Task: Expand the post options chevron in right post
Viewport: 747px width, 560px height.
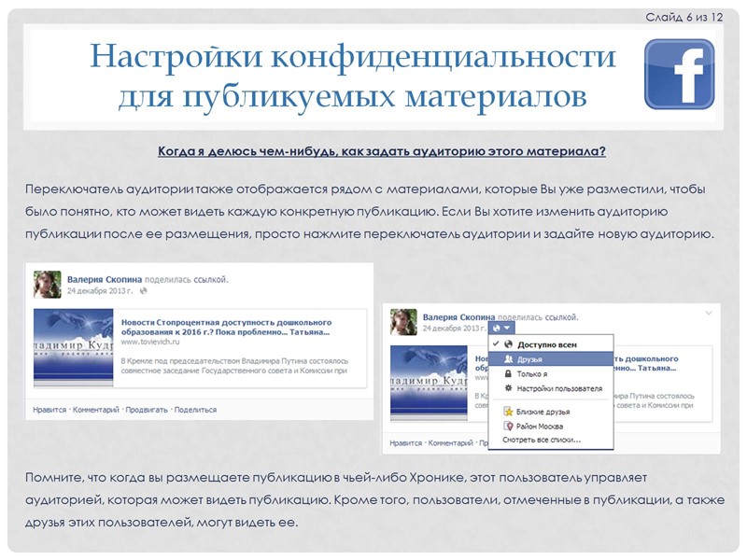Action: click(709, 313)
